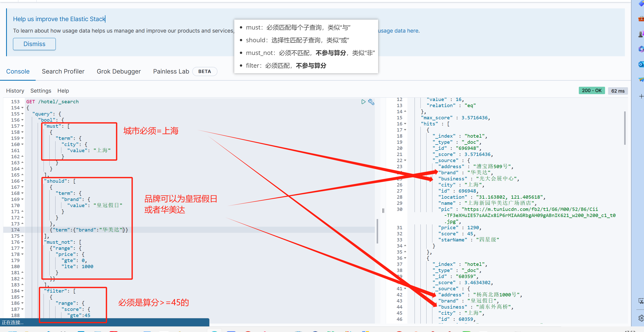This screenshot has height=332, width=644.
Task: Collapse the should block at line 166
Action: (22, 181)
